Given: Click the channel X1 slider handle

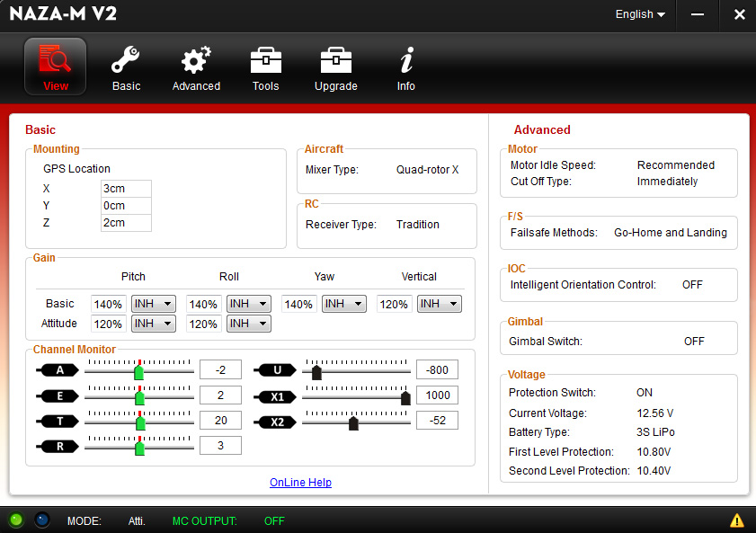Looking at the screenshot, I should (x=405, y=397).
